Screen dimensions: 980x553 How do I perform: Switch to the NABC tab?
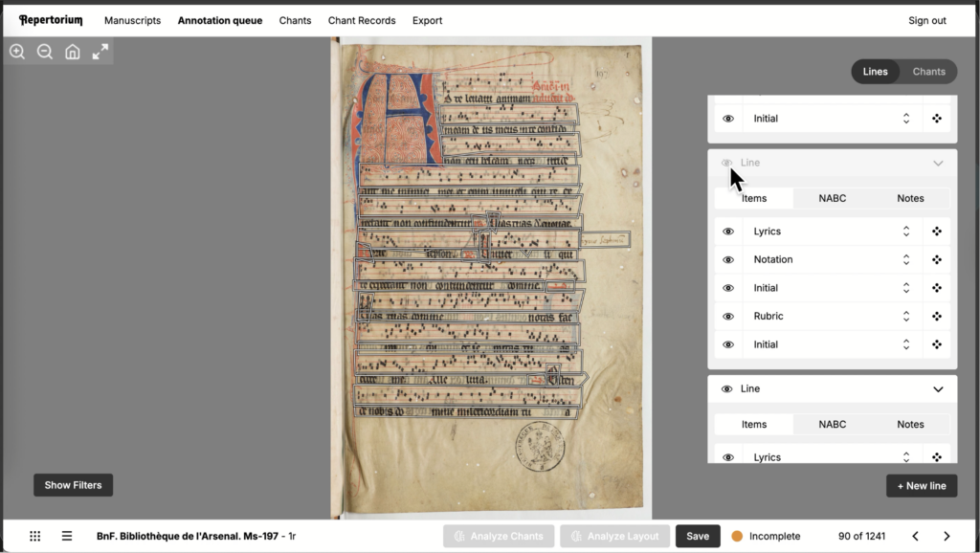click(832, 198)
